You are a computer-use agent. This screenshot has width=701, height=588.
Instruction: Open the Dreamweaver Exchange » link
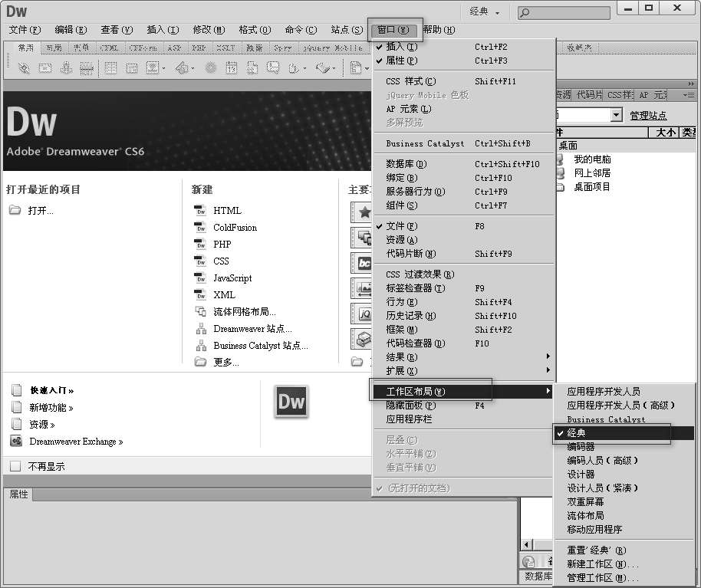[76, 442]
